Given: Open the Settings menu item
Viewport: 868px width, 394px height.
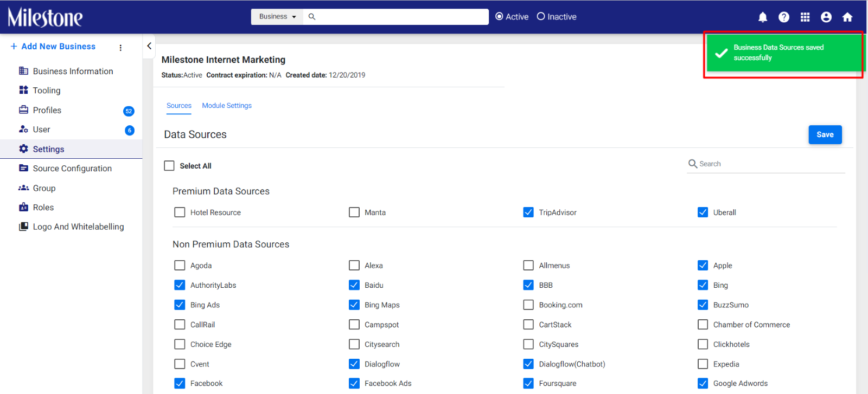Looking at the screenshot, I should point(71,149).
